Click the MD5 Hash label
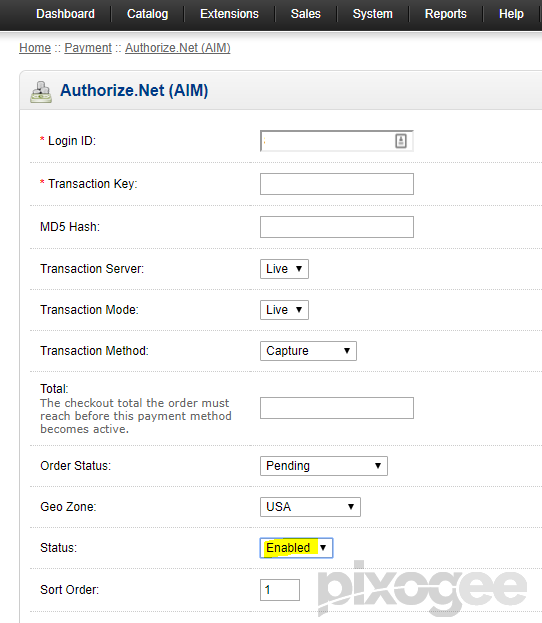The height and width of the screenshot is (623, 542). click(70, 227)
